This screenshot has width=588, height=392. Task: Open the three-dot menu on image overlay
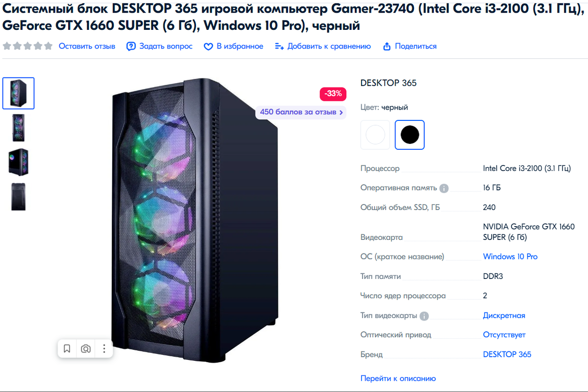[104, 348]
